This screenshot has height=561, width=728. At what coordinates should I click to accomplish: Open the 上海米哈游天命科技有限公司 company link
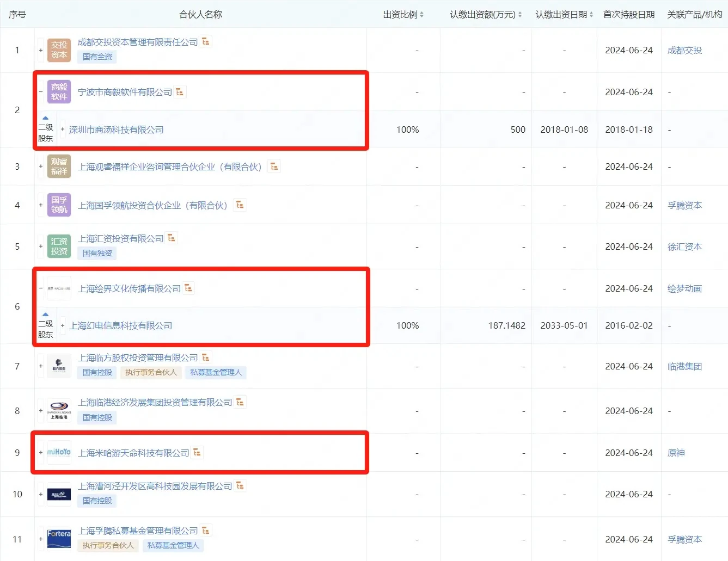pos(133,453)
